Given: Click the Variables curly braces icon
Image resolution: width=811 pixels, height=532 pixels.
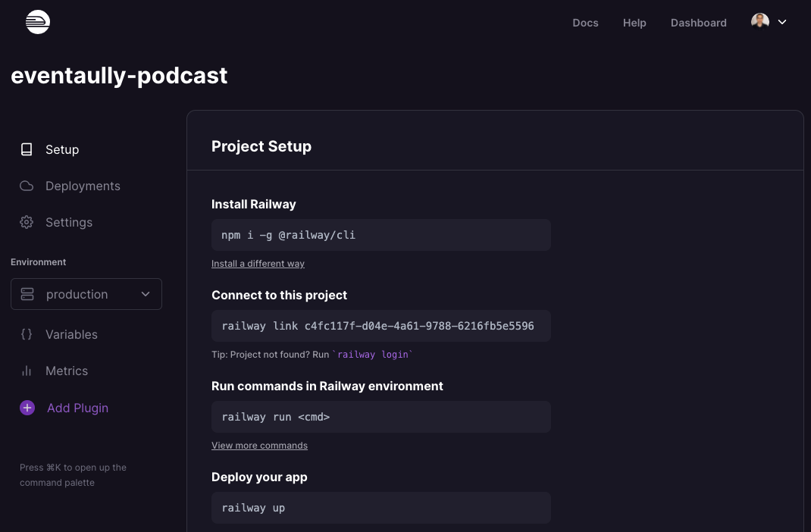Looking at the screenshot, I should [27, 334].
